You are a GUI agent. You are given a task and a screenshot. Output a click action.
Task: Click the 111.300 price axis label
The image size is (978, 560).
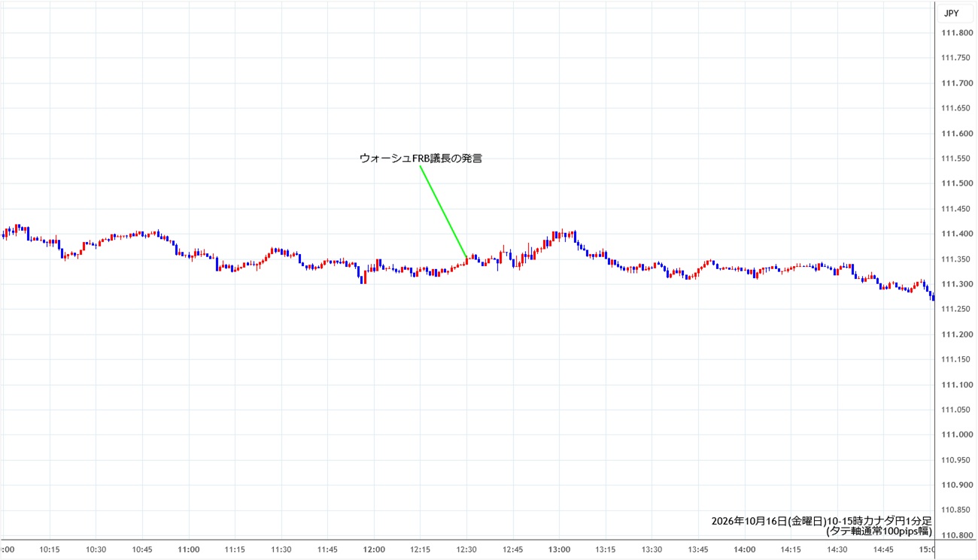pos(956,284)
